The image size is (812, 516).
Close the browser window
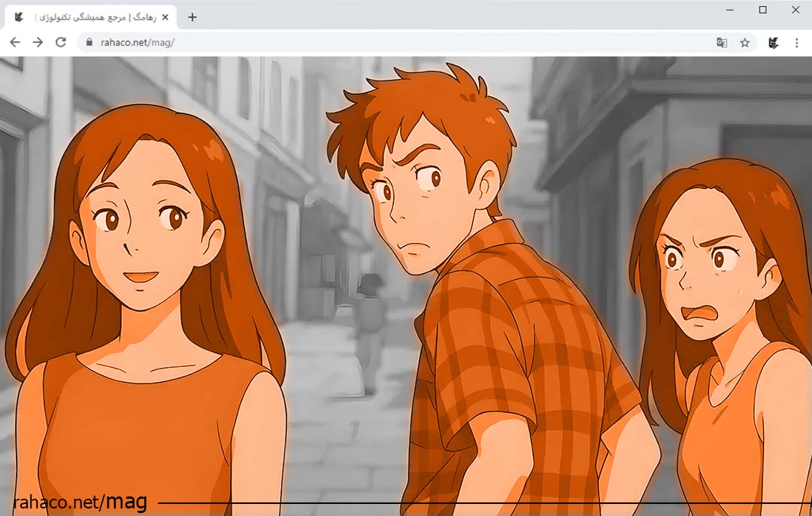point(795,10)
